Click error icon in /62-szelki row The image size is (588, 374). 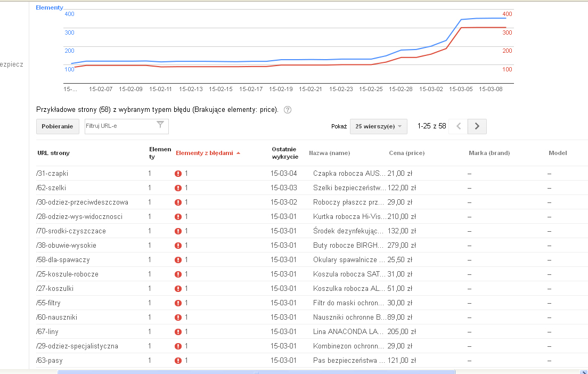(x=178, y=188)
